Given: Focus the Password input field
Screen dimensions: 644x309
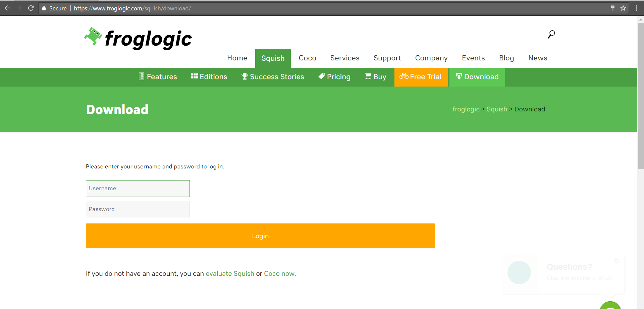Looking at the screenshot, I should tap(138, 209).
